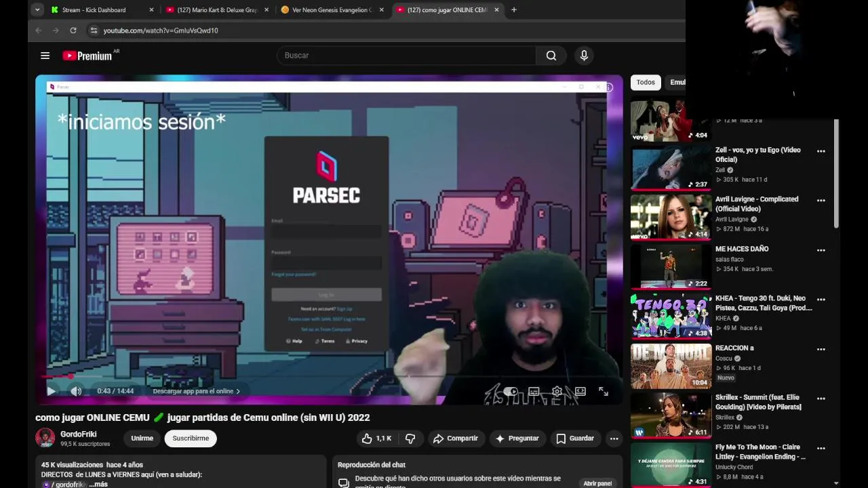Open Avril Lavigne Complicated thumbnail

point(671,217)
